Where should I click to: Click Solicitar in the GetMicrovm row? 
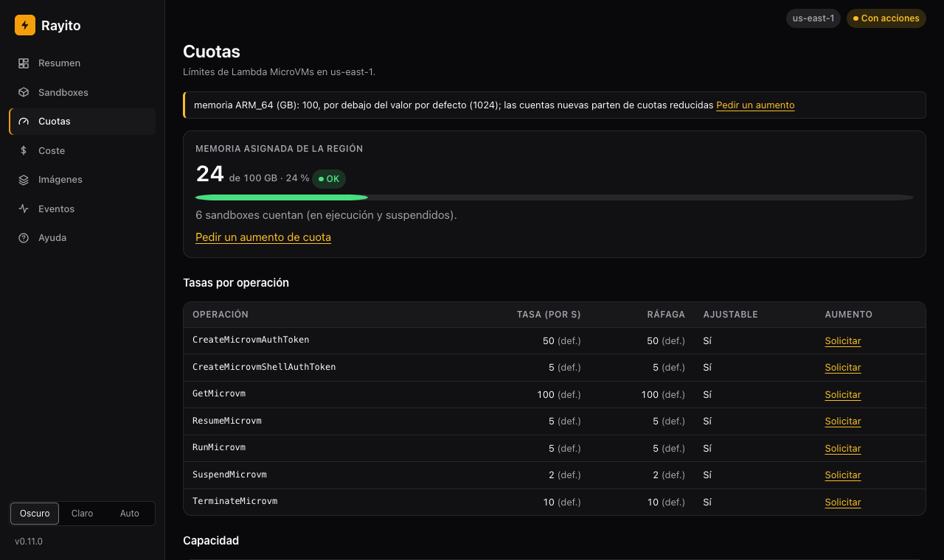point(843,395)
